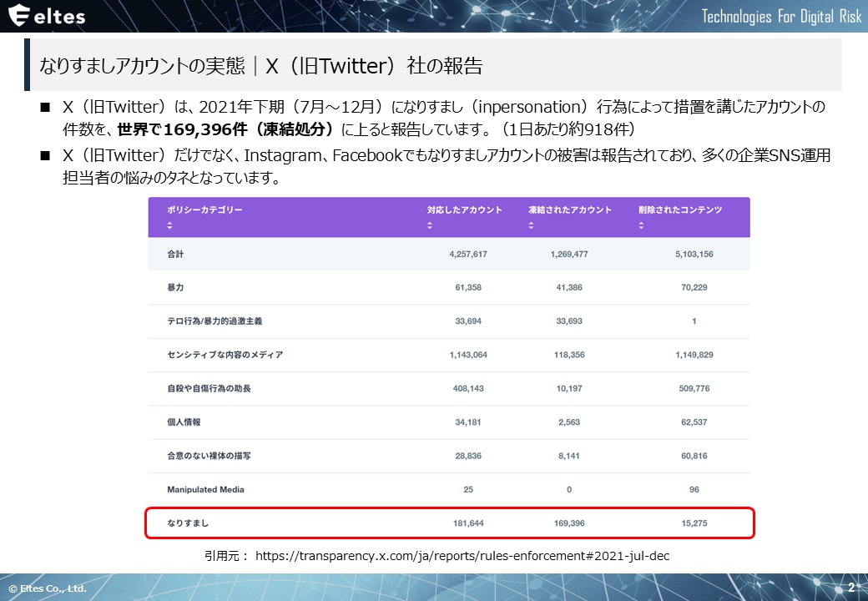
Task: Sort by 対応したアカウント column arrows
Action: click(430, 225)
